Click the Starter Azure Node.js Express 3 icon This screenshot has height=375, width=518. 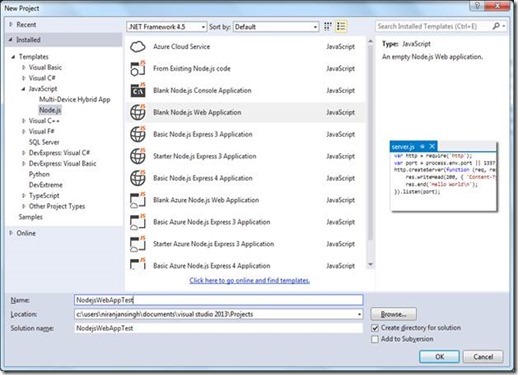pyautogui.click(x=138, y=244)
